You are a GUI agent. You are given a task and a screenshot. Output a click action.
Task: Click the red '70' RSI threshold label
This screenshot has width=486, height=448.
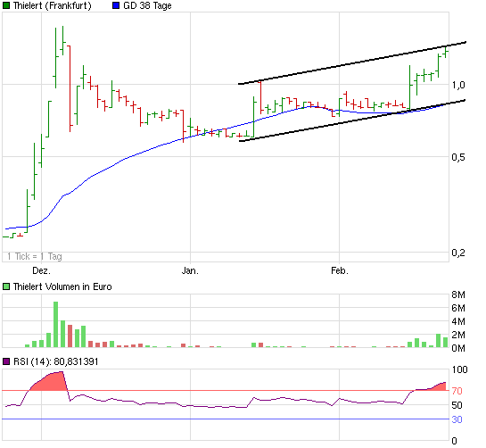click(457, 391)
